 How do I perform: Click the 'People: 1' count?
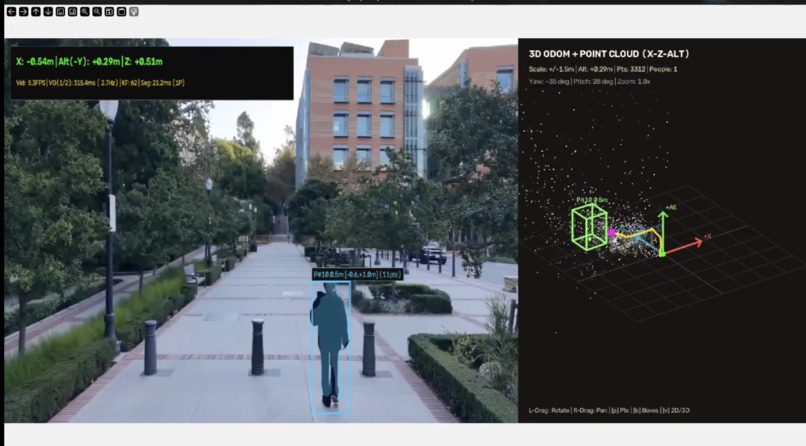point(663,69)
